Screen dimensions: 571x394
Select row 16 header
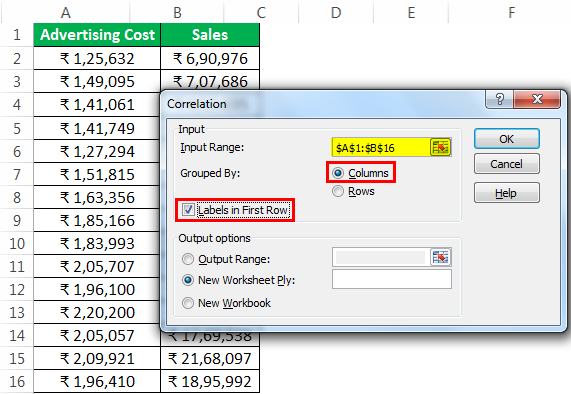[x=16, y=381]
